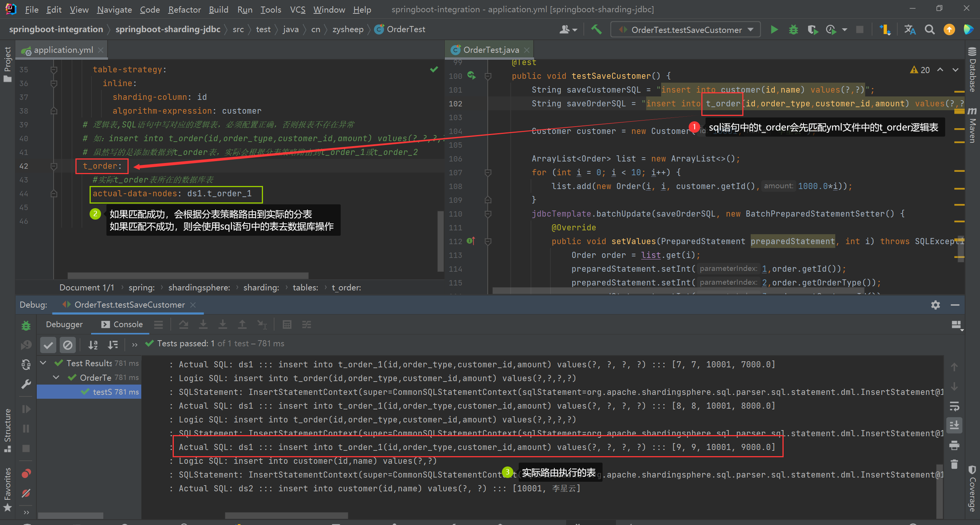This screenshot has width=980, height=525.
Task: Open the Structure tool window
Action: coord(7,430)
